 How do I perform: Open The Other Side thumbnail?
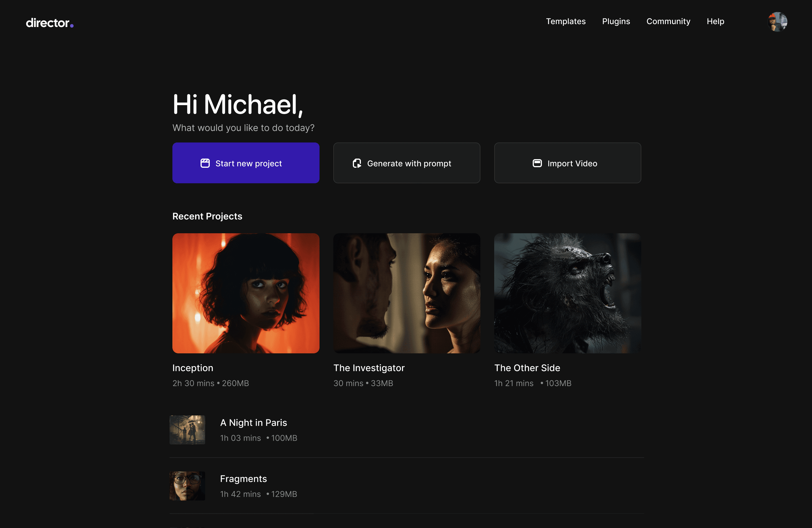[567, 293]
